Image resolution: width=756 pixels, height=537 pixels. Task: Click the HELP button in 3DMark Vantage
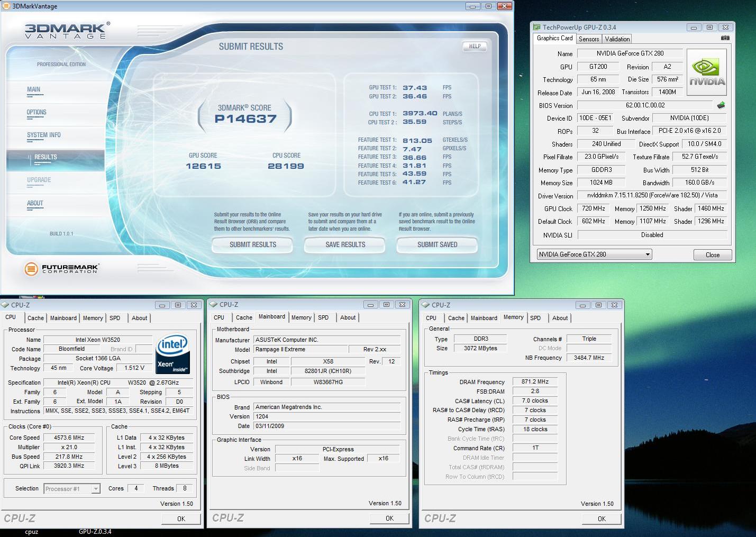coord(475,47)
